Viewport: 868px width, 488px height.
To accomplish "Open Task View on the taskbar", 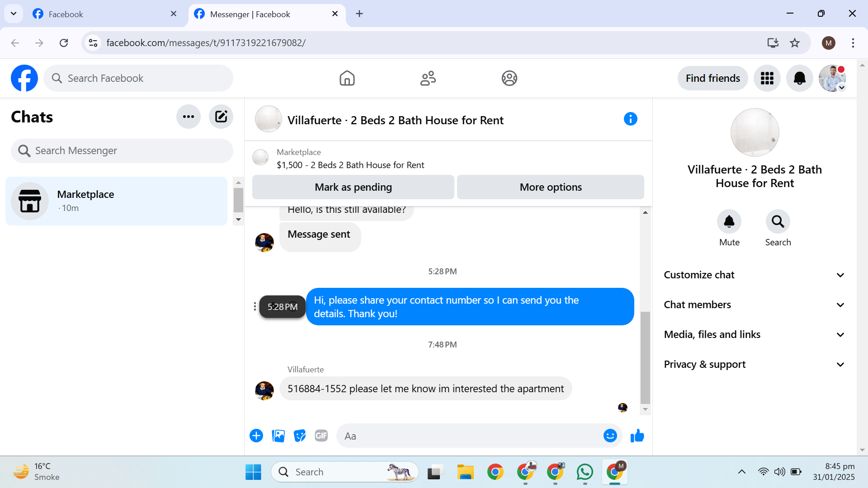I will pyautogui.click(x=434, y=472).
